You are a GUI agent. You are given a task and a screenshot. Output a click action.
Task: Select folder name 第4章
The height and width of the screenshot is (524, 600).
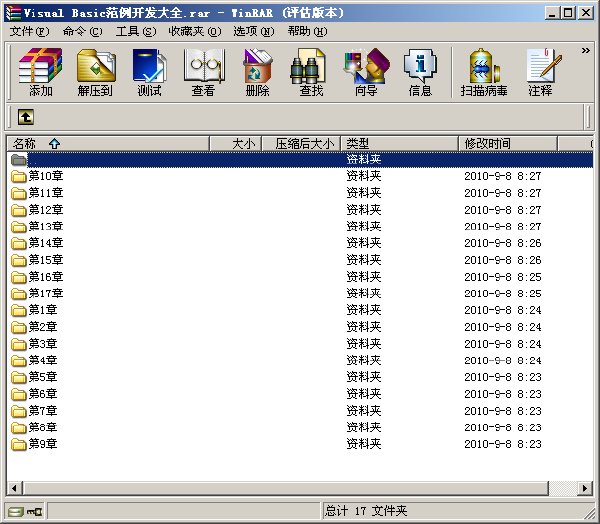coord(43,360)
